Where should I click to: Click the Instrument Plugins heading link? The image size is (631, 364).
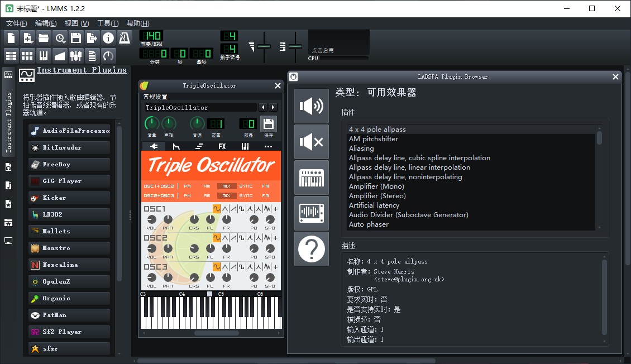click(x=82, y=70)
